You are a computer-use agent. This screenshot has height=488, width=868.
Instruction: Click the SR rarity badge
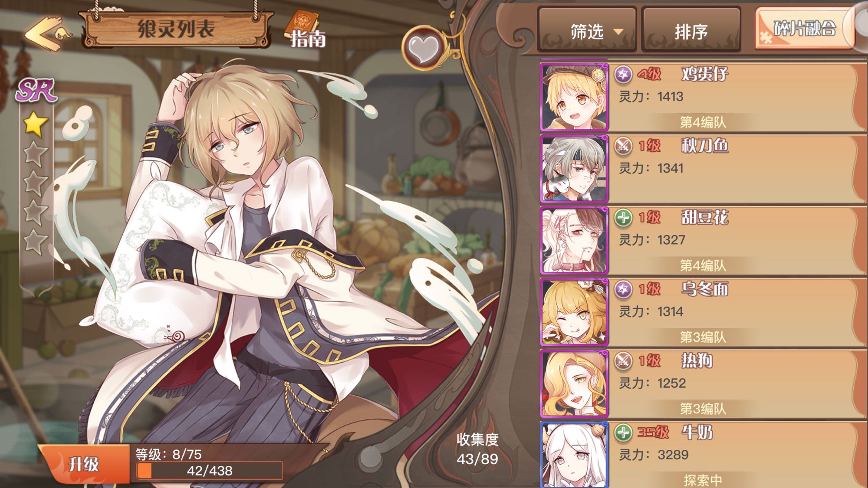coord(36,90)
